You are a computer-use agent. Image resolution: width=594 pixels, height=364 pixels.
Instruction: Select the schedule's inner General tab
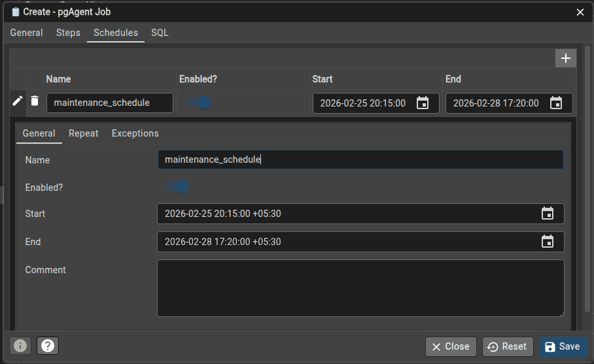(39, 133)
